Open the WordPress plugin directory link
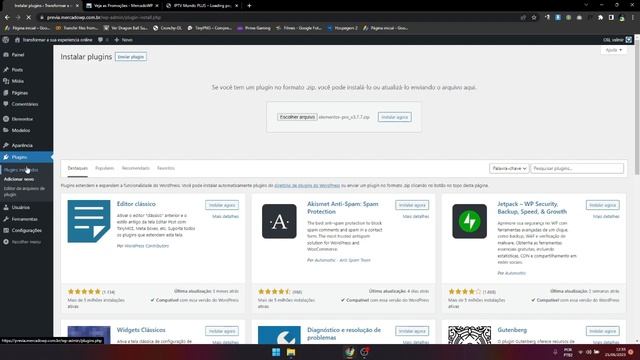Viewport: 640px width, 360px height. 307,185
